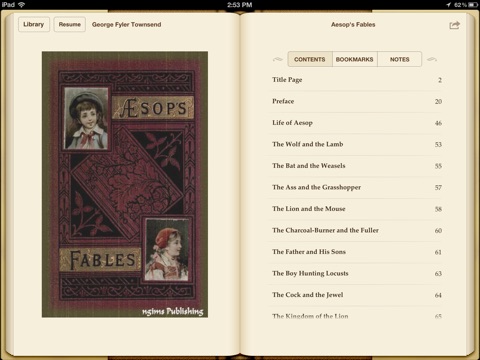Screen dimensions: 480x360
Task: Check the Wi-Fi status icon
Action: pos(22,5)
